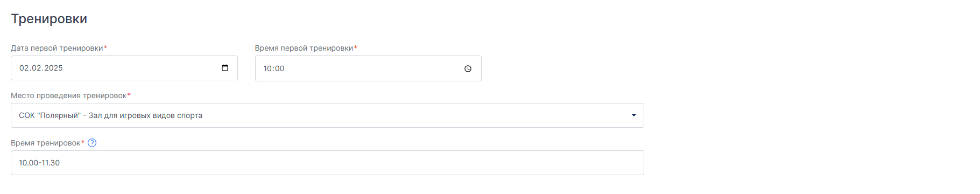Select the day segment of date 02.02.2025
The height and width of the screenshot is (194, 980).
pyautogui.click(x=24, y=68)
